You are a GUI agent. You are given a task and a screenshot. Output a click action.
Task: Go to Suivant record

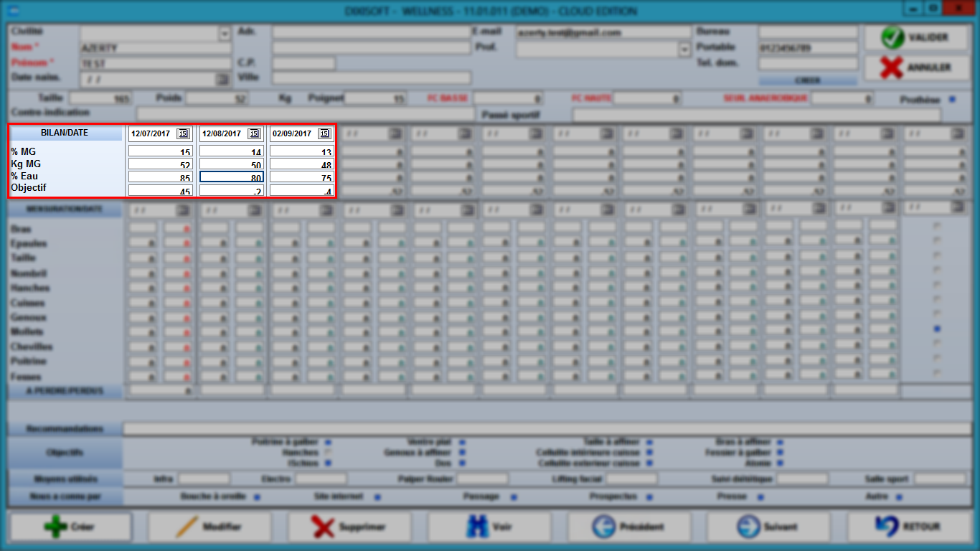click(768, 527)
